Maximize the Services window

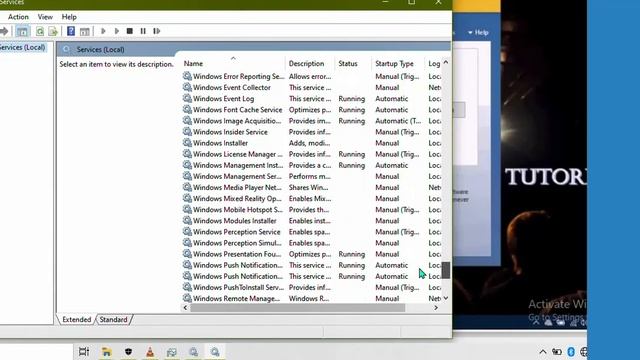coord(411,2)
